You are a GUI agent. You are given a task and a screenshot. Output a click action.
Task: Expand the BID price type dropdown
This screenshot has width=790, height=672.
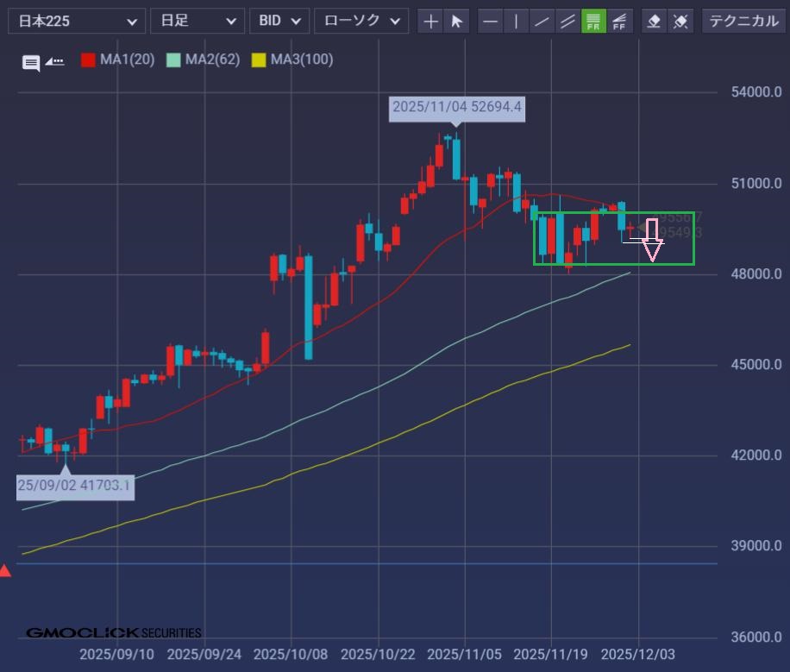pyautogui.click(x=279, y=21)
